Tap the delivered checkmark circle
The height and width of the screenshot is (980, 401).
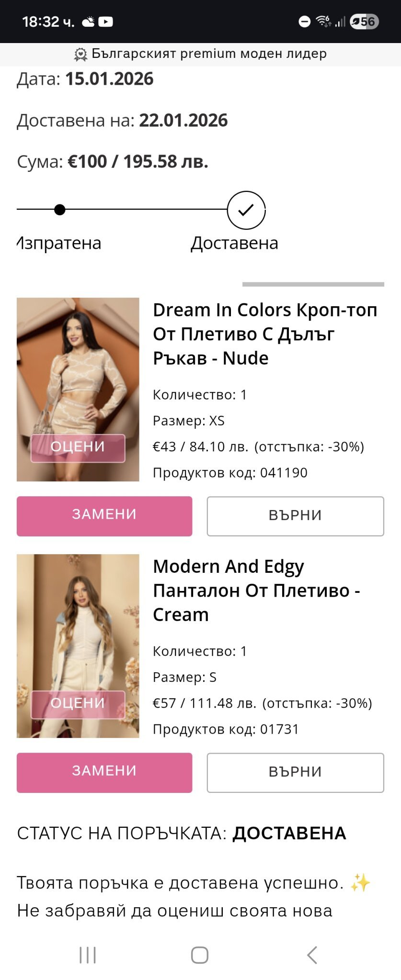246,210
